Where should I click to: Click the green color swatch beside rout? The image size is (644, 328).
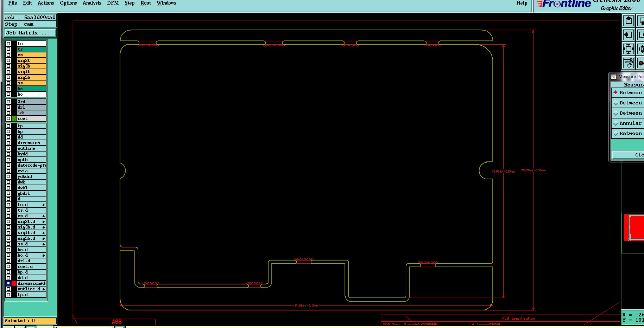click(14, 118)
